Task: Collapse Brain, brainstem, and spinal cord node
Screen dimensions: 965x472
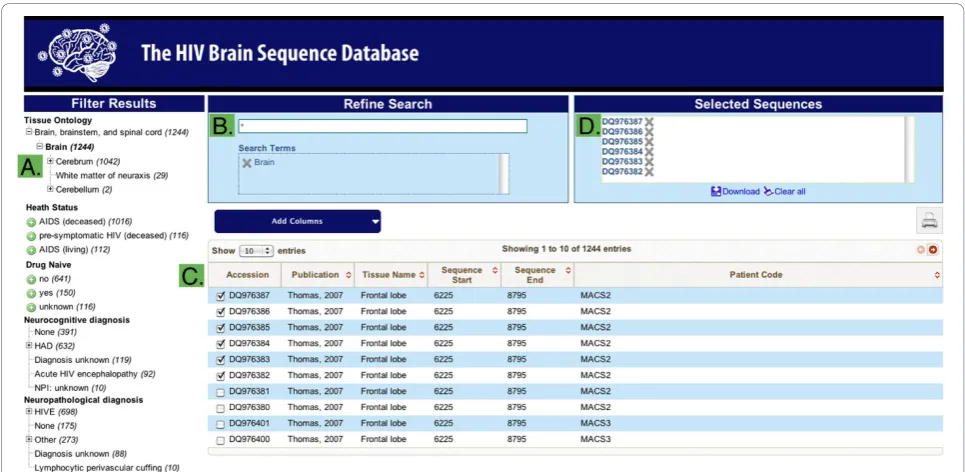Action: (29, 132)
